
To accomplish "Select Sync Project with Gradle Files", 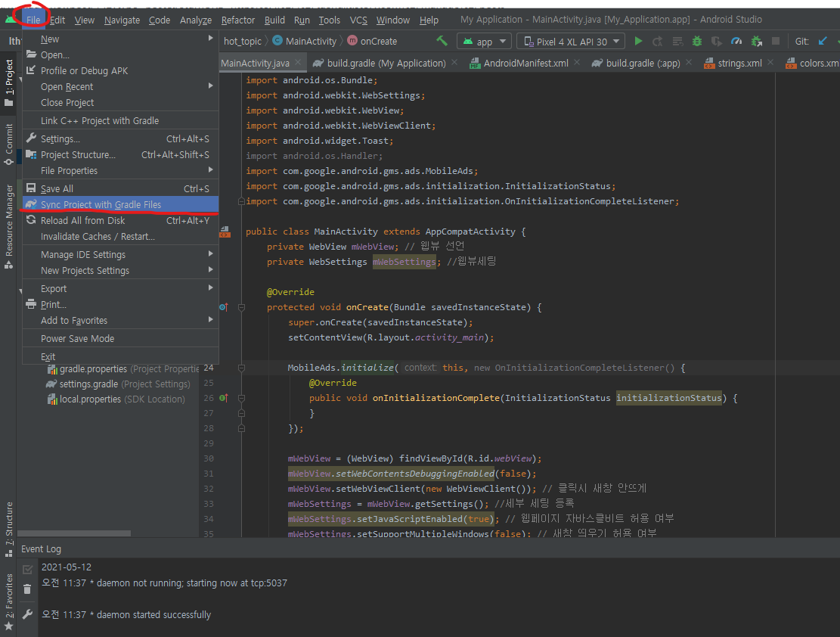I will (x=120, y=205).
